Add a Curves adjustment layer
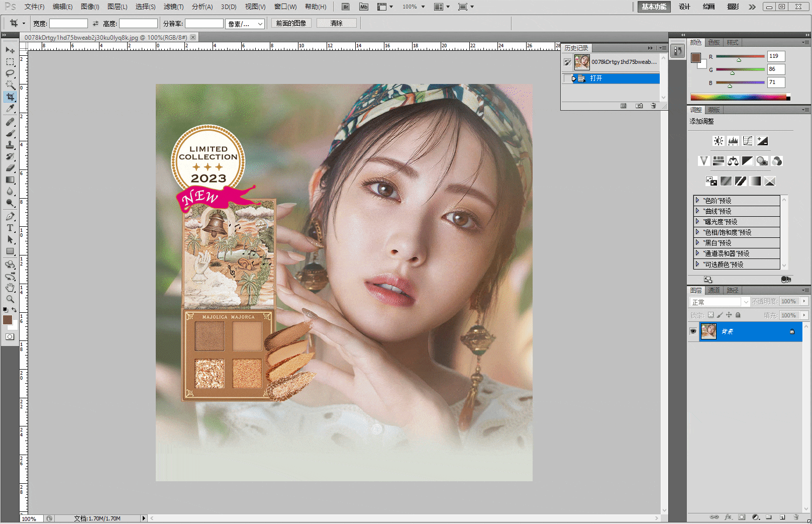Image resolution: width=812 pixels, height=524 pixels. pyautogui.click(x=747, y=141)
